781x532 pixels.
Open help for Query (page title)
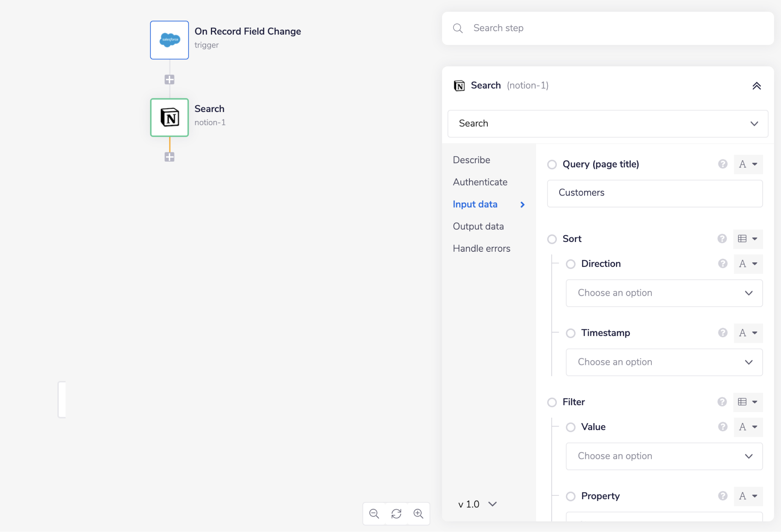pos(722,164)
